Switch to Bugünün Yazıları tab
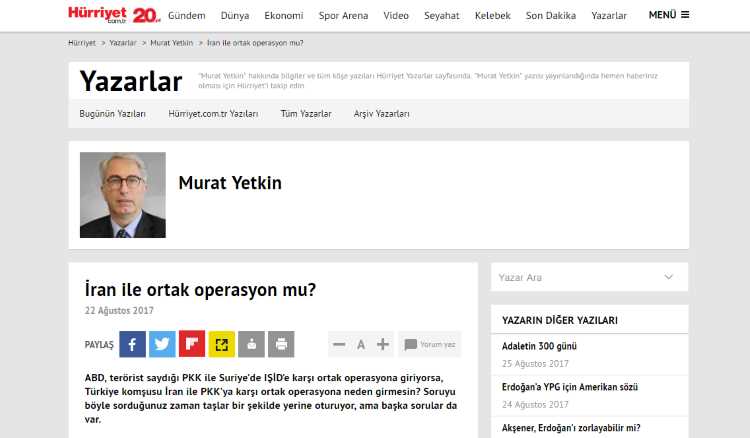750x438 pixels. click(x=112, y=114)
